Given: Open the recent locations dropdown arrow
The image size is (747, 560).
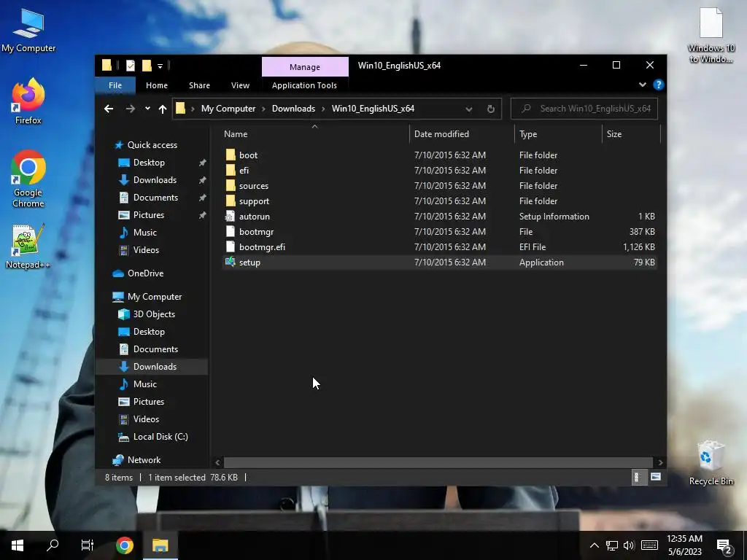Looking at the screenshot, I should tap(147, 109).
